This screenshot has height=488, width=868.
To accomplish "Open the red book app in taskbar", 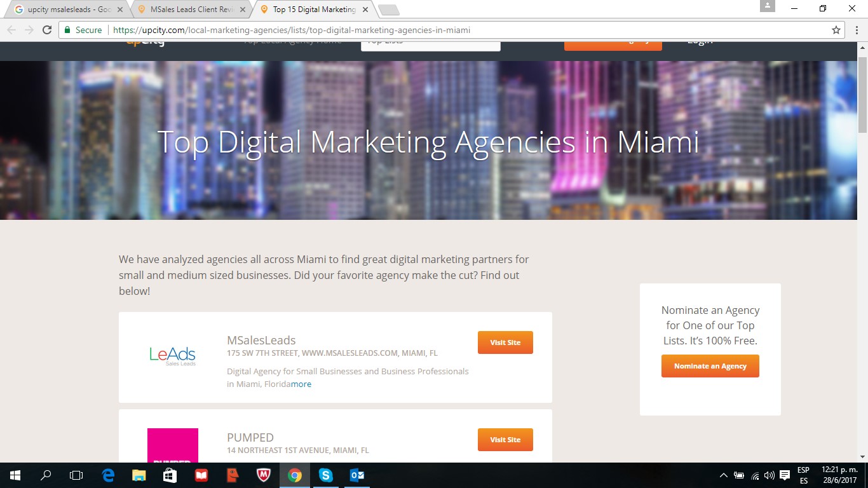I will click(x=201, y=475).
